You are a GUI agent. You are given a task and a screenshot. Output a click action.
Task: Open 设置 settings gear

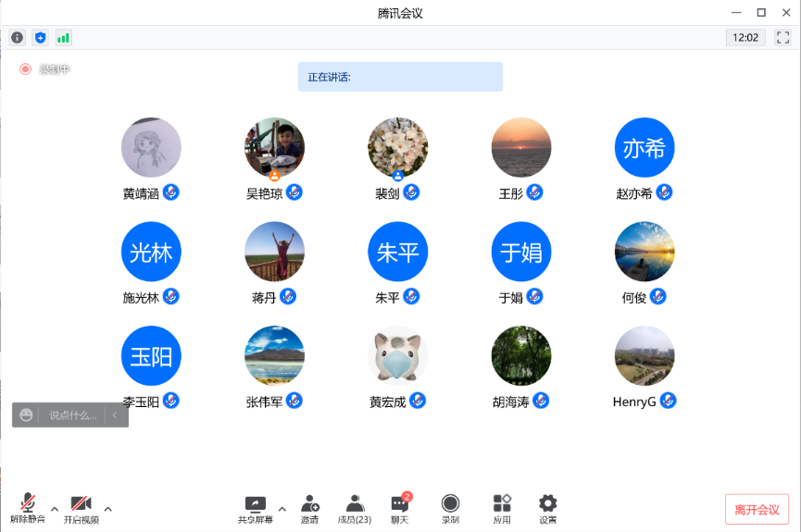(x=548, y=508)
